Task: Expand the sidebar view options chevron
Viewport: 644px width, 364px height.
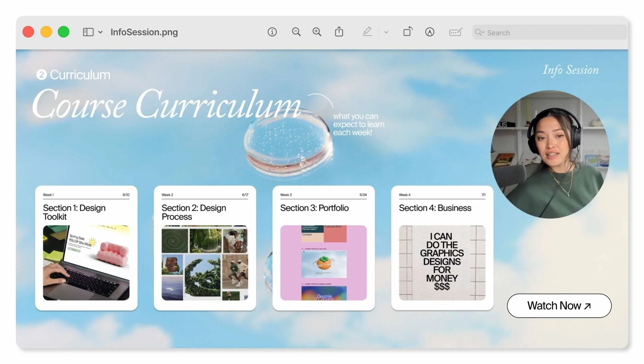Action: pyautogui.click(x=100, y=32)
